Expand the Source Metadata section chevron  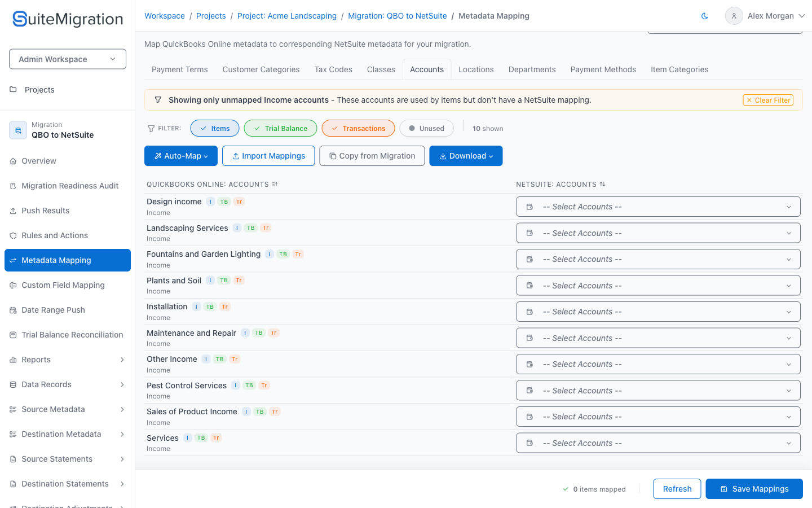122,409
